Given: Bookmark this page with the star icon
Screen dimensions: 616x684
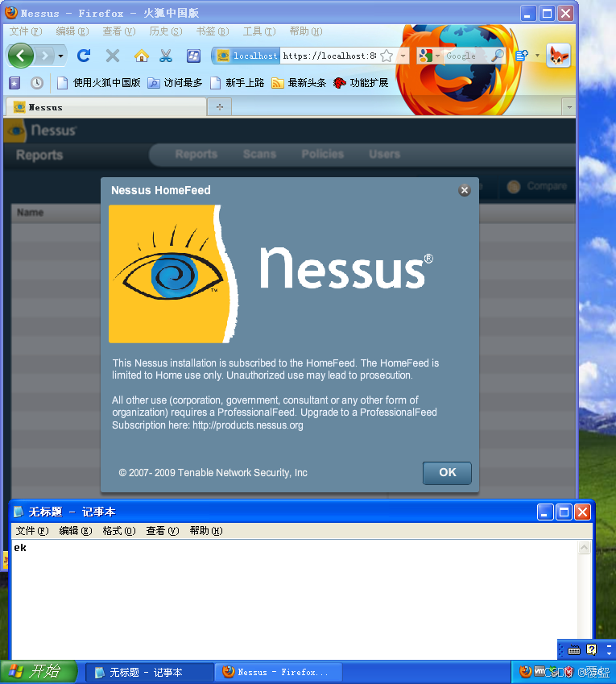Looking at the screenshot, I should pos(387,56).
